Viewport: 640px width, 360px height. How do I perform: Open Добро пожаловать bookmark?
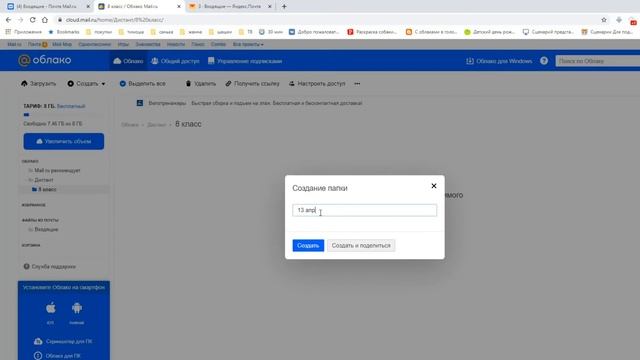click(314, 31)
